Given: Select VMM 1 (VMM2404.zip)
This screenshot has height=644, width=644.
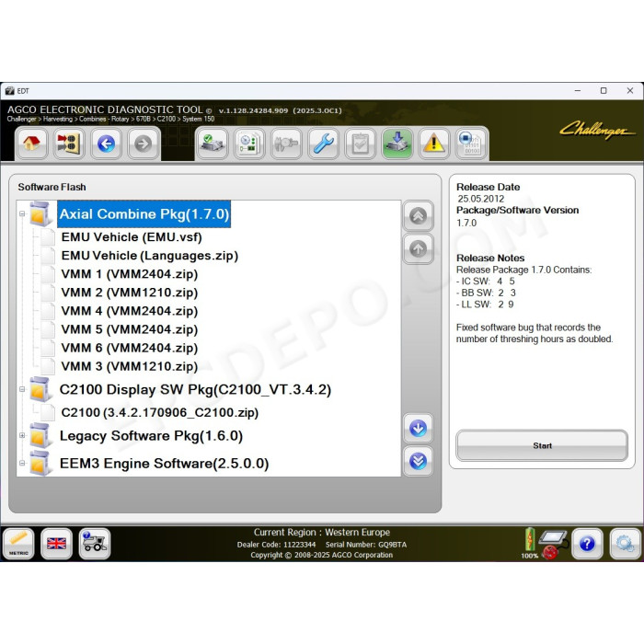Looking at the screenshot, I should click(130, 274).
